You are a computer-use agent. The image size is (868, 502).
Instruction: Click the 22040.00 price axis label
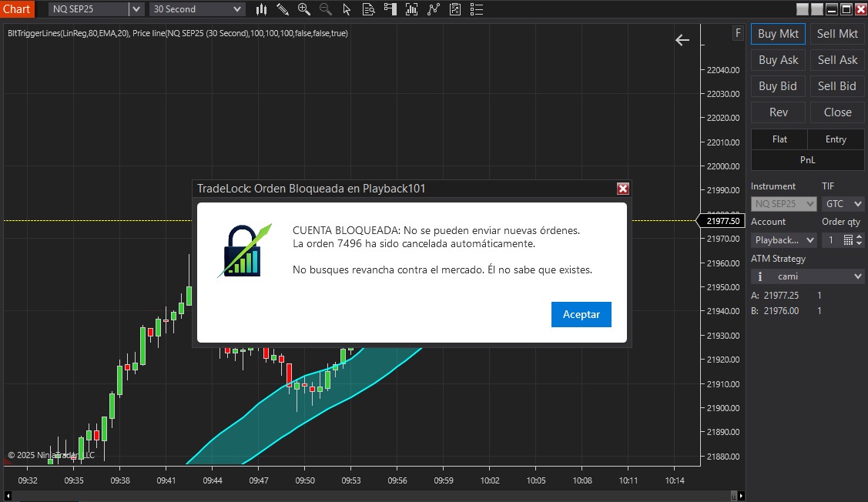tap(723, 70)
